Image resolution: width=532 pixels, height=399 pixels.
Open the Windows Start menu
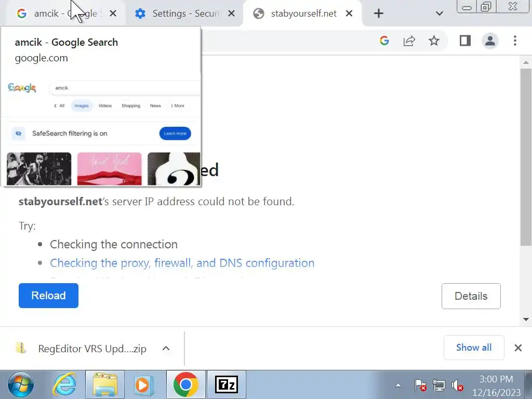point(21,385)
